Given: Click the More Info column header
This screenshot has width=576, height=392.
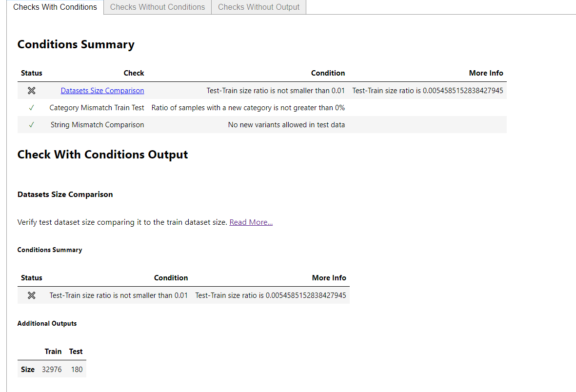Looking at the screenshot, I should [x=486, y=73].
